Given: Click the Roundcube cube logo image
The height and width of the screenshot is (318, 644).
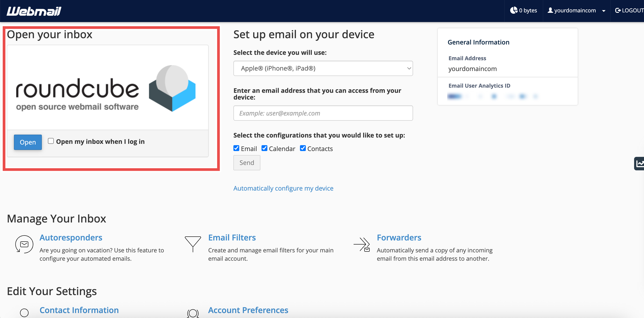Looking at the screenshot, I should tap(172, 88).
